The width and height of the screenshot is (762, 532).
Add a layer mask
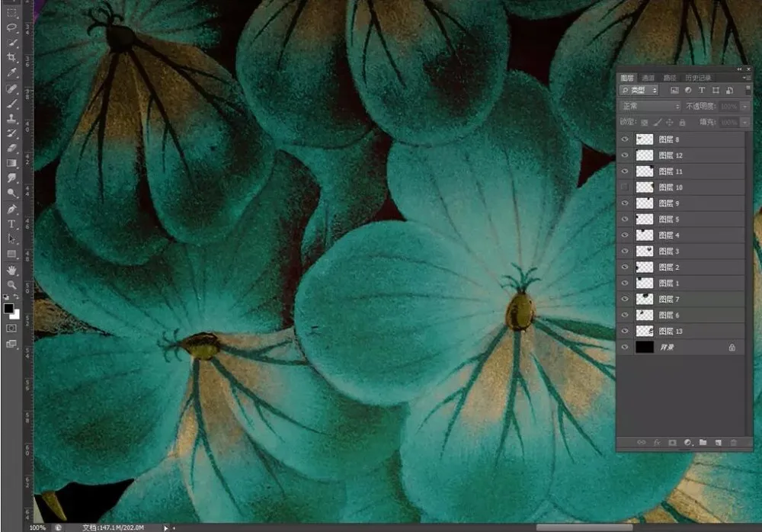tap(673, 443)
